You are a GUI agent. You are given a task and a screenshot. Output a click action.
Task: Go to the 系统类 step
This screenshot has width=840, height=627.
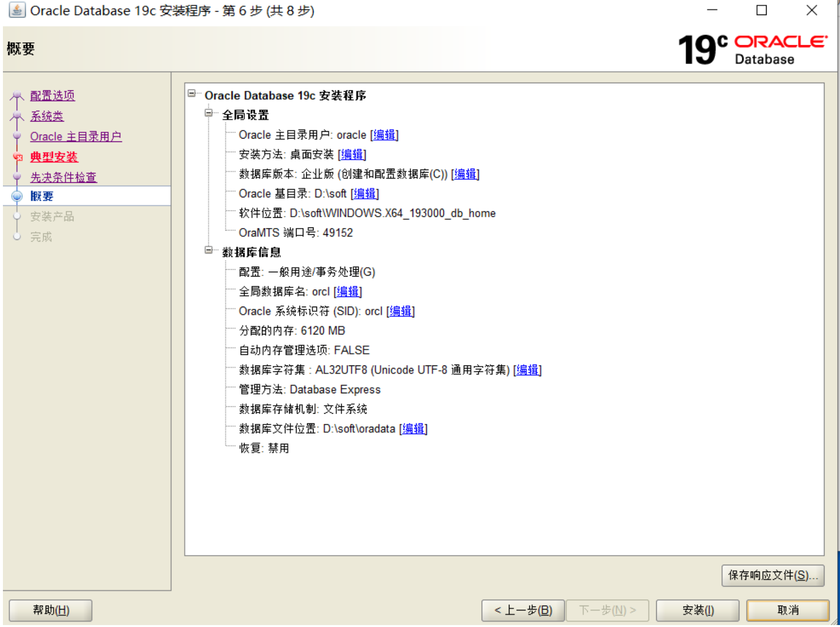pos(47,116)
